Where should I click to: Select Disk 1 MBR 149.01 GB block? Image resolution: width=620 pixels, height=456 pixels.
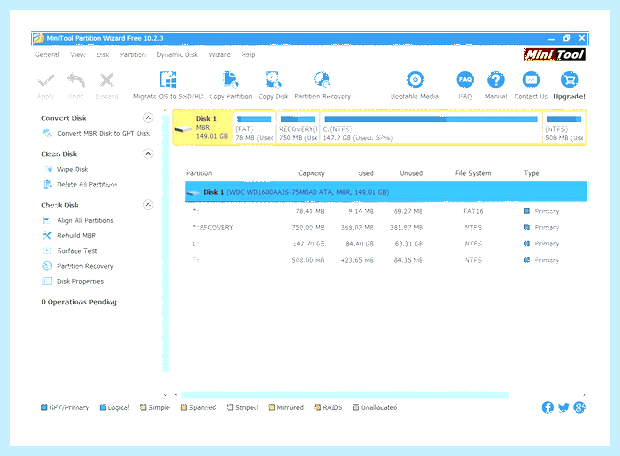tap(202, 127)
